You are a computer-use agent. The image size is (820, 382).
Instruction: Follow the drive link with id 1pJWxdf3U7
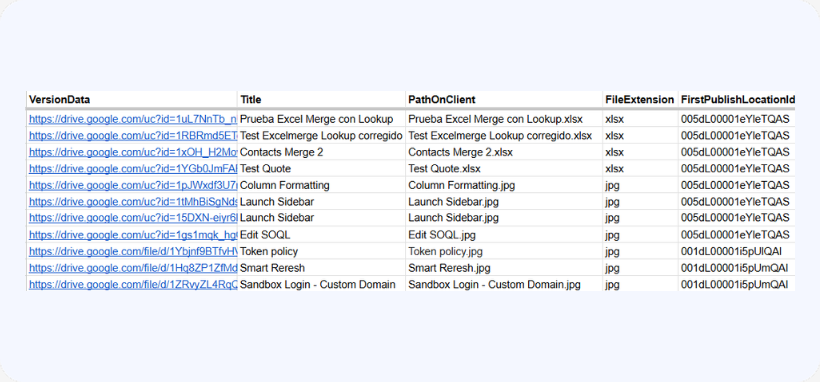coord(133,185)
